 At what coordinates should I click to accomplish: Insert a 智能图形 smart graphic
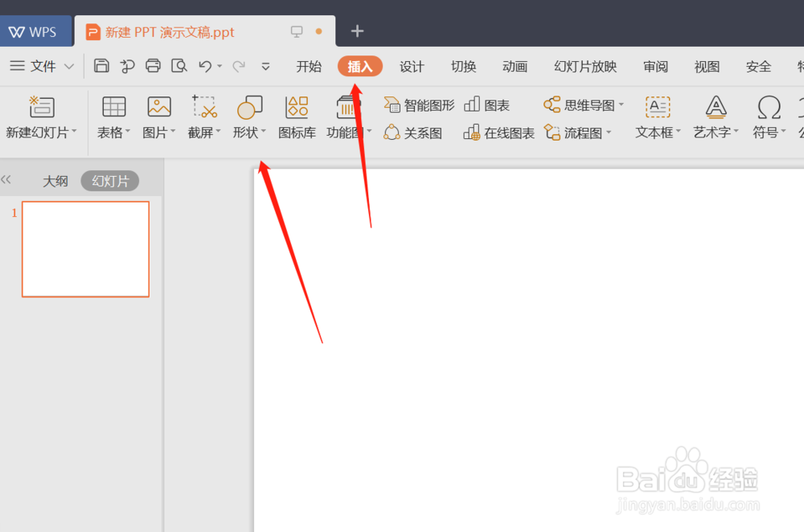(419, 105)
